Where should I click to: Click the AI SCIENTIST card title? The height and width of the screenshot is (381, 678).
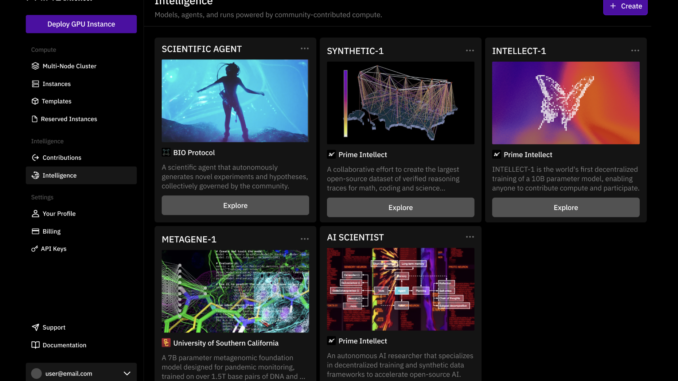pyautogui.click(x=355, y=237)
